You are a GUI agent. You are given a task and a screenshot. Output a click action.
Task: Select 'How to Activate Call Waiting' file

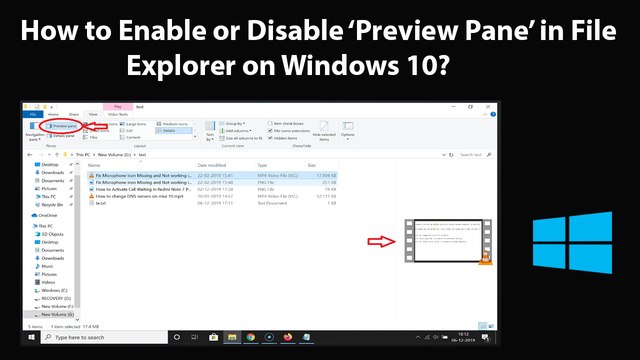coord(212,189)
